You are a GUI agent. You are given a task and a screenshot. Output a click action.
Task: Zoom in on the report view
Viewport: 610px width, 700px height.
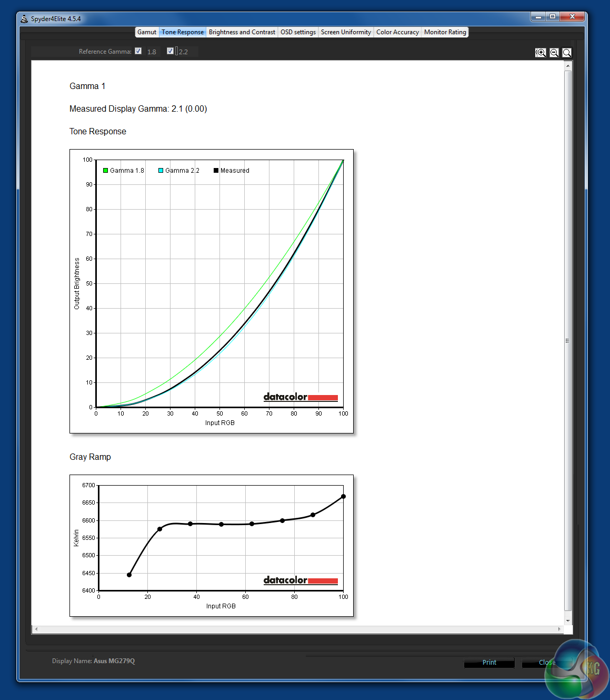(x=541, y=53)
